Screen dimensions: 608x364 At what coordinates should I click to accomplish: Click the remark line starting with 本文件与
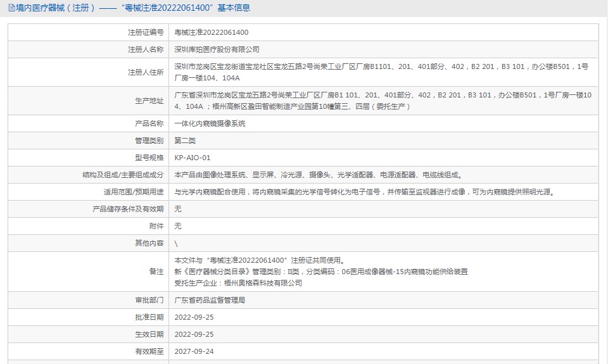[x=260, y=261]
